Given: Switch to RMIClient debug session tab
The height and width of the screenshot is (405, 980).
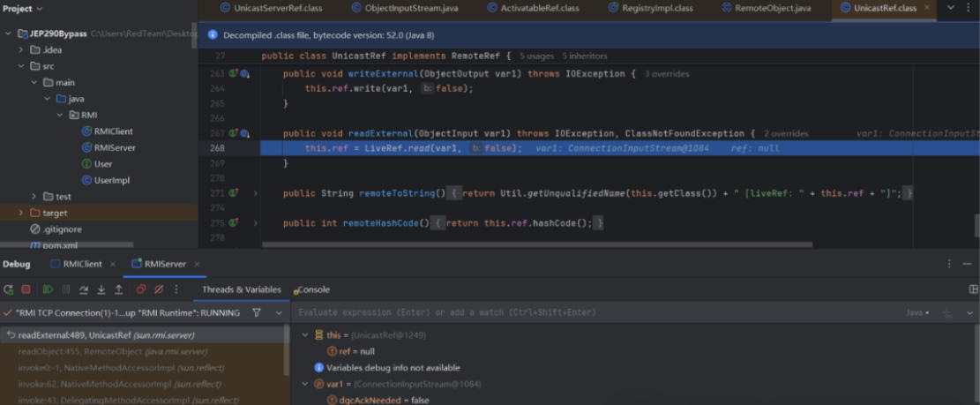Looking at the screenshot, I should click(x=76, y=265).
